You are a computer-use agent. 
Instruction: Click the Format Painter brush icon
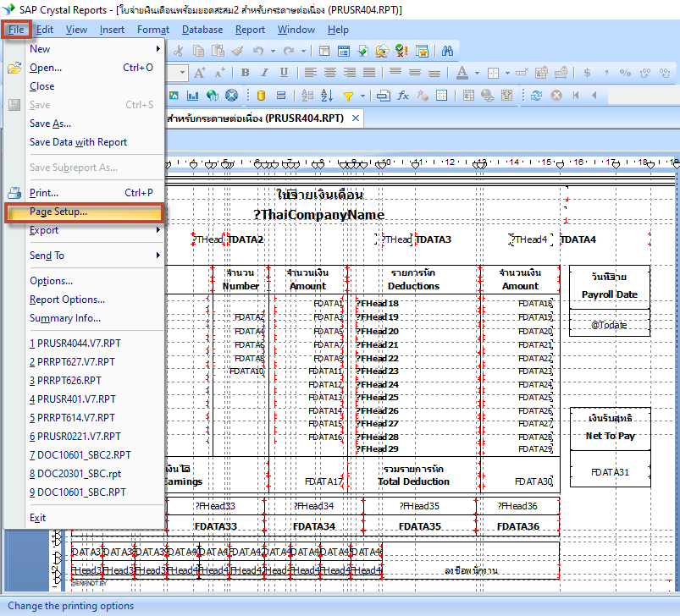click(x=237, y=51)
